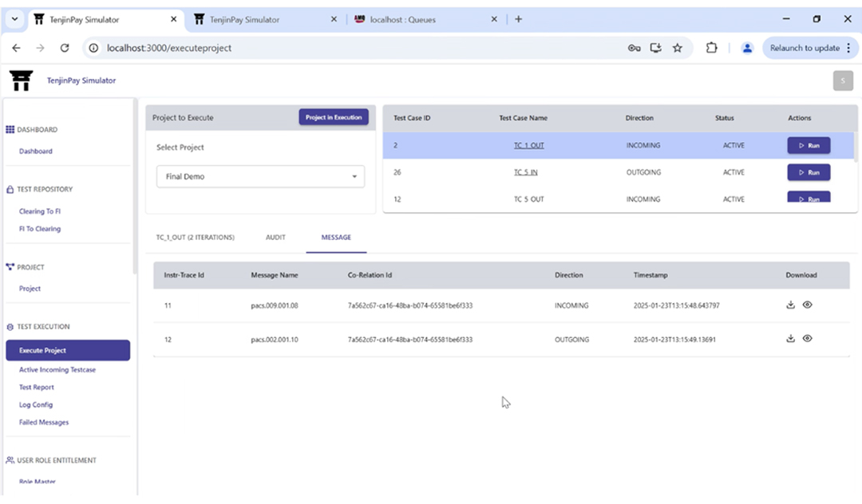Open the TC_1_OUT test case link
This screenshot has height=504, width=862.
click(529, 145)
